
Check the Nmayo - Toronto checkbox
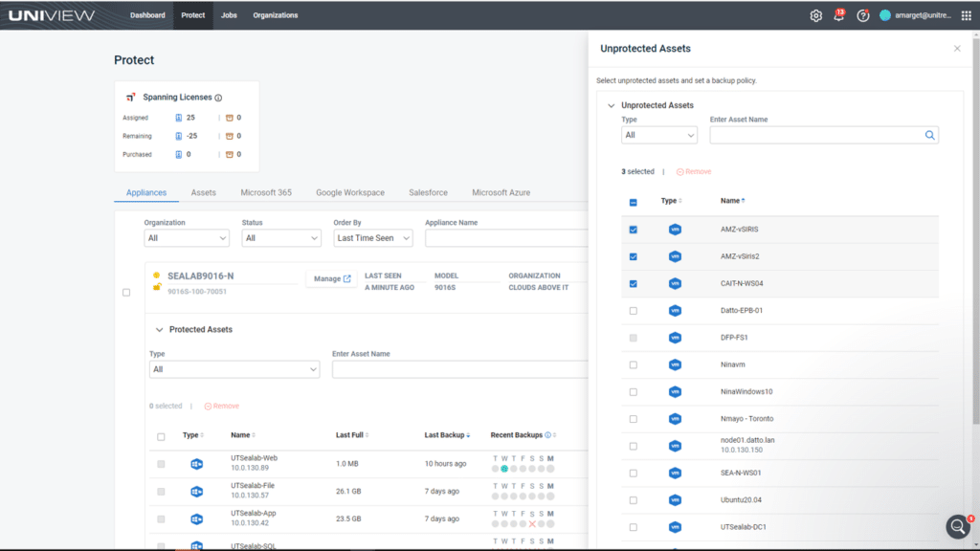click(x=634, y=419)
